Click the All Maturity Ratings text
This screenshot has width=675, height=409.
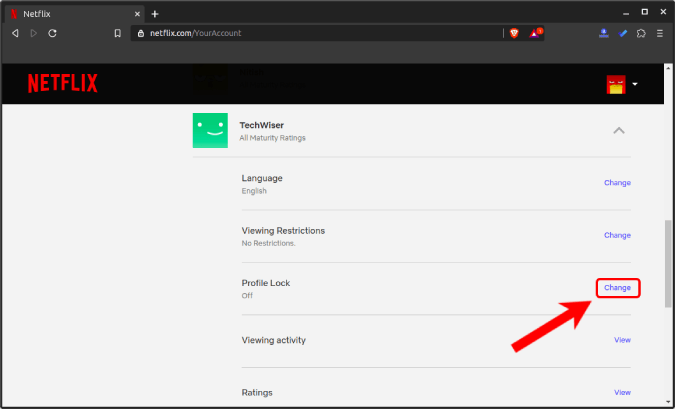pyautogui.click(x=272, y=138)
